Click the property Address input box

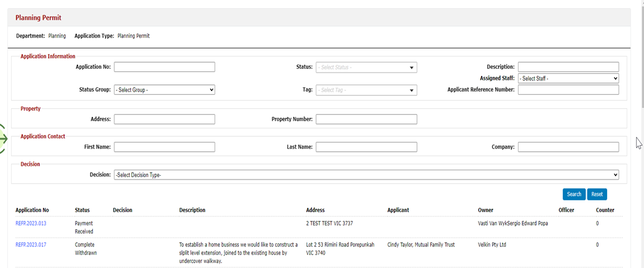point(164,119)
